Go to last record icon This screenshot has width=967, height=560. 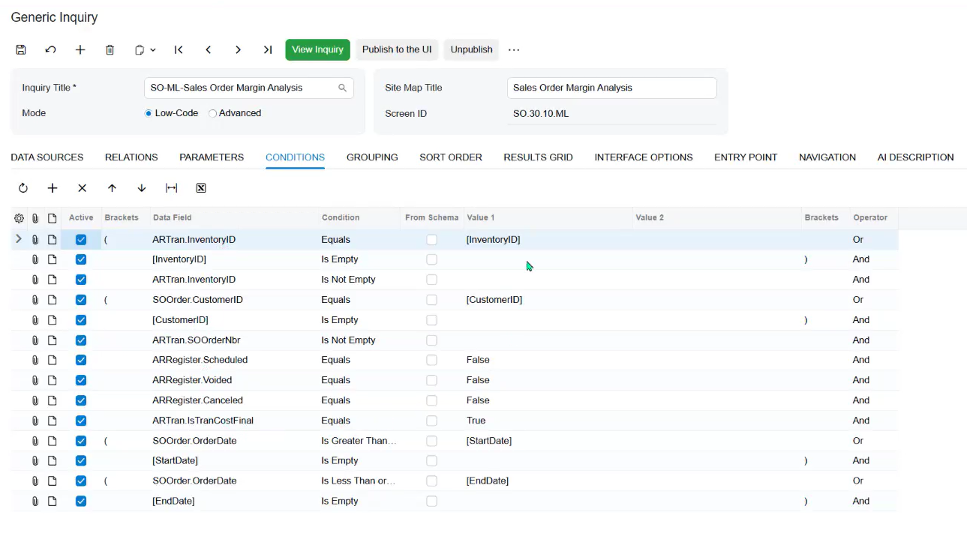coord(268,50)
